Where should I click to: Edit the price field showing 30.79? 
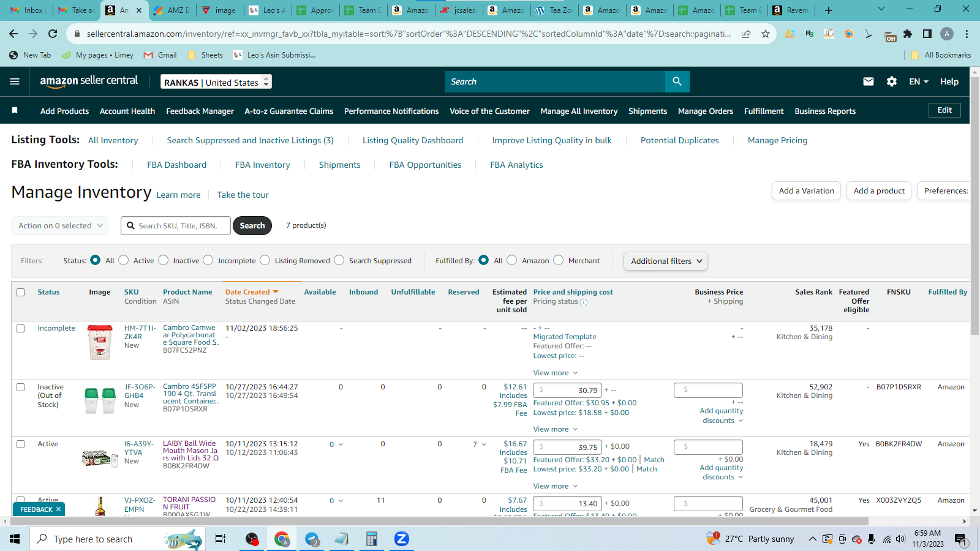click(567, 390)
